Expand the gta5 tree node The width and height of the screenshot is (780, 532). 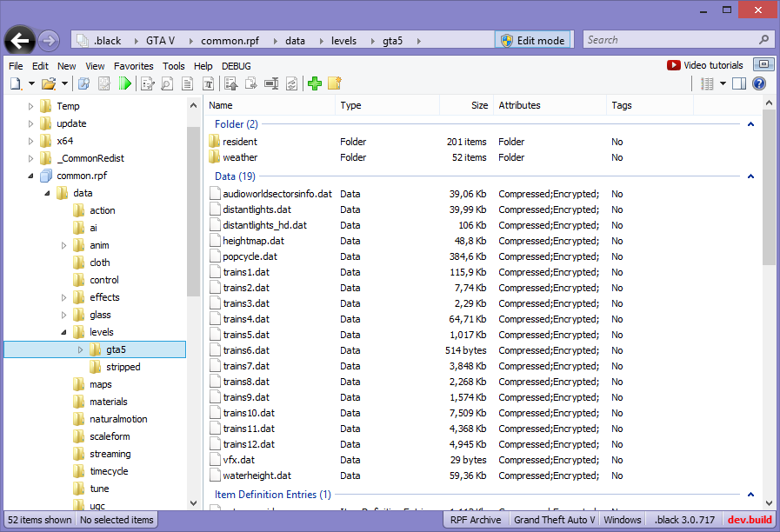point(80,349)
